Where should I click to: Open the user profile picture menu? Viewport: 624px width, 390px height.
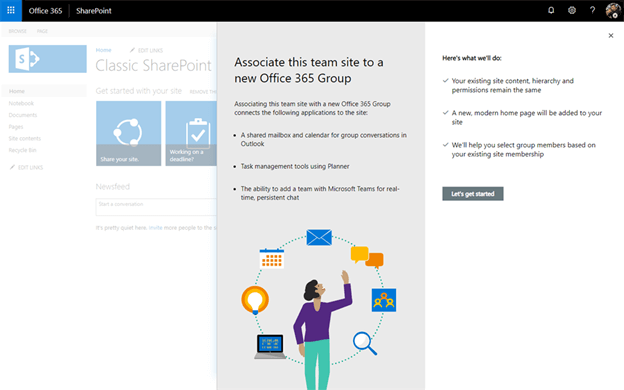(x=613, y=10)
